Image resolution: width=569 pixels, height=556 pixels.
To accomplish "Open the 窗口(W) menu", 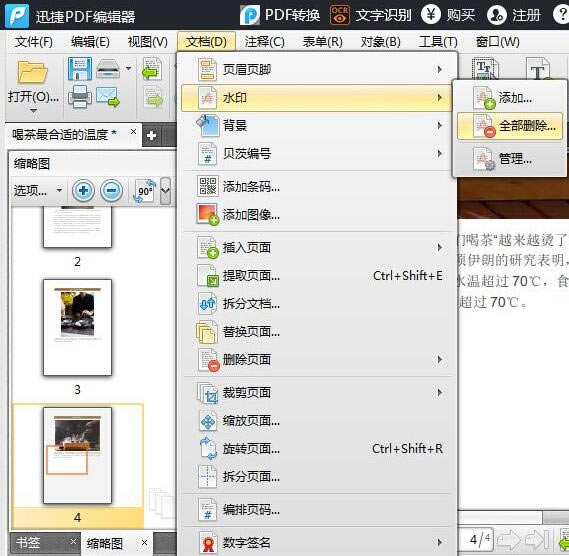I will click(498, 42).
